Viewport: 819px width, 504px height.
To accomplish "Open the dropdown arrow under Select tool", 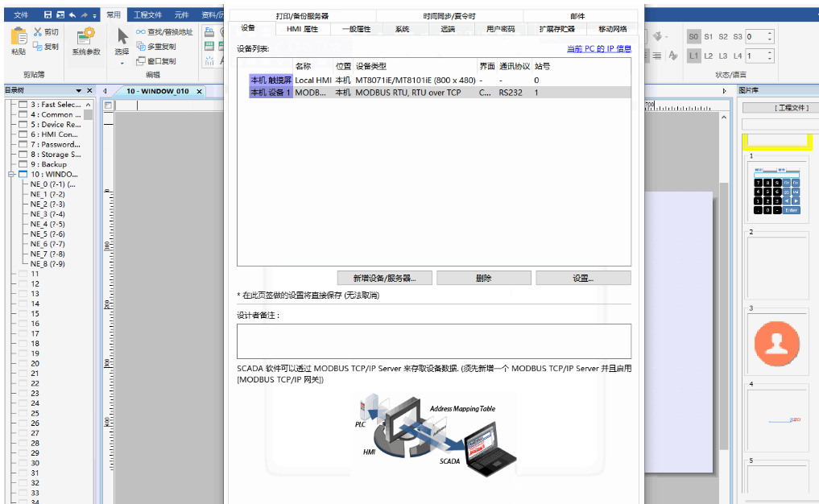I will (122, 63).
